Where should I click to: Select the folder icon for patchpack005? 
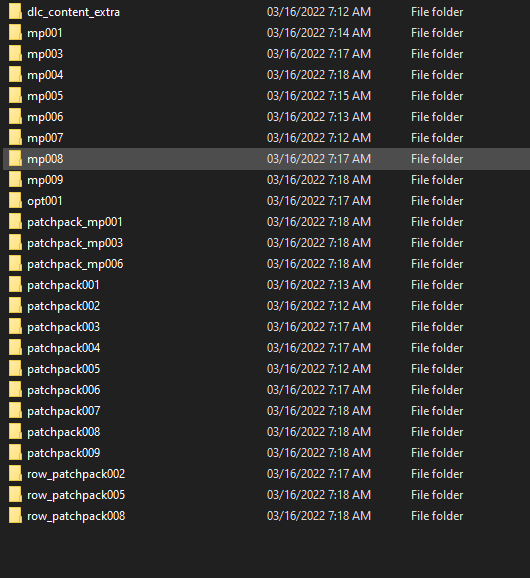tap(15, 369)
